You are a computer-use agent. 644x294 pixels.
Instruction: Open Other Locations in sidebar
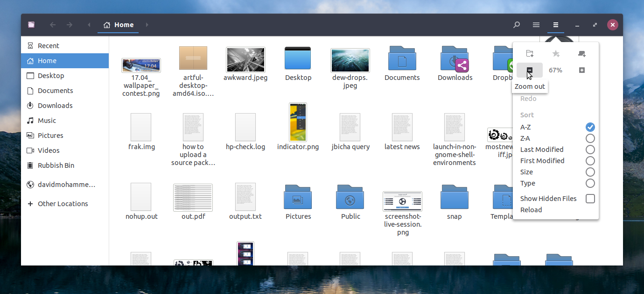click(63, 204)
